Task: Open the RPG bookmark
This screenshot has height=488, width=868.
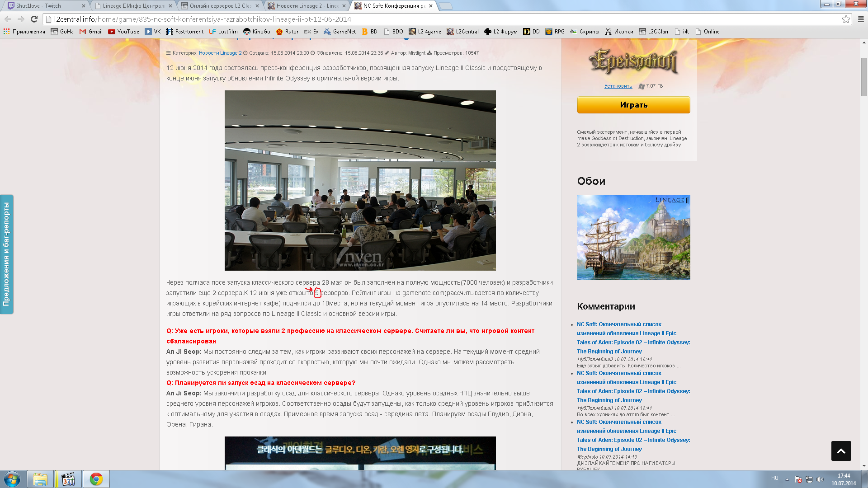Action: [x=555, y=32]
